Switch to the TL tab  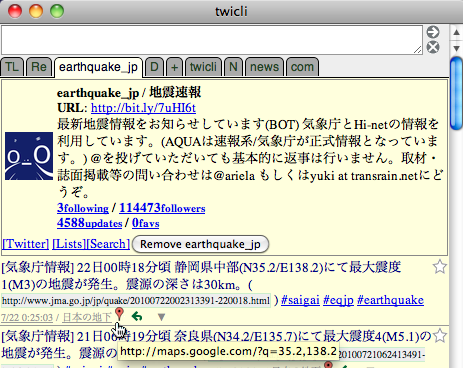12,67
